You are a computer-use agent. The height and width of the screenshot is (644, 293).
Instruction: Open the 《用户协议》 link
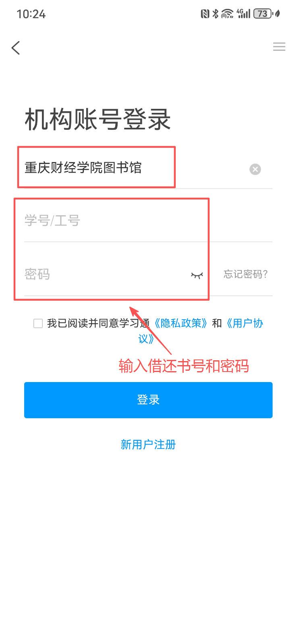[x=201, y=330]
